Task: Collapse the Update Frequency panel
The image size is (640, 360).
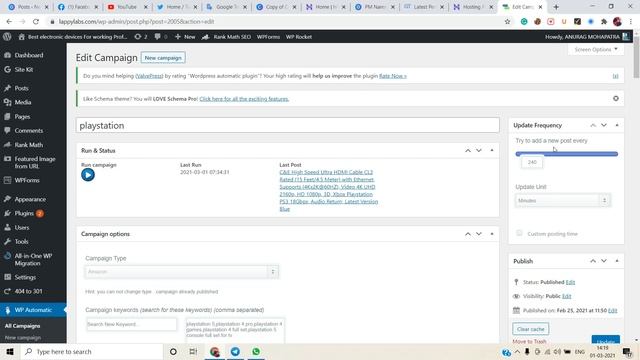Action: (x=617, y=125)
